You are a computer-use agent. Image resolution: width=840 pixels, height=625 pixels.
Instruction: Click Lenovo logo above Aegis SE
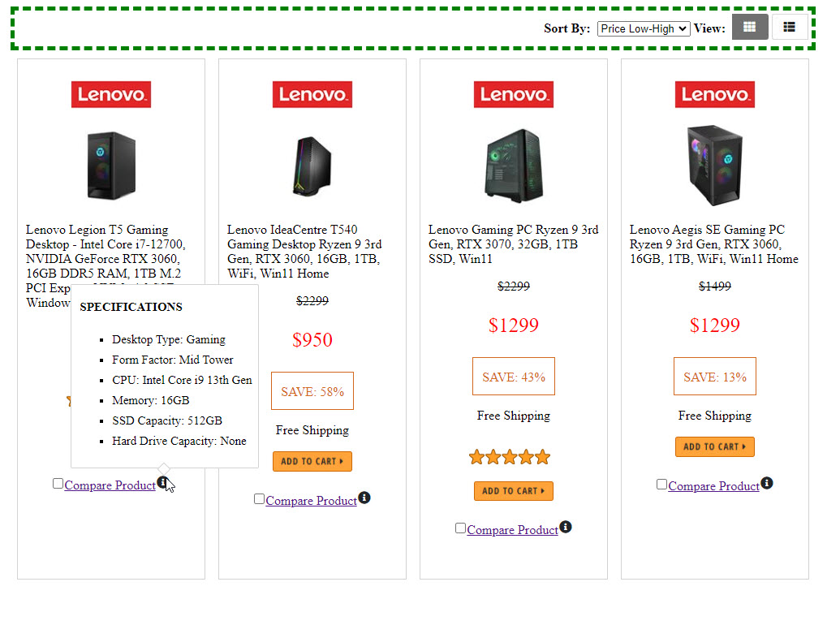click(715, 94)
